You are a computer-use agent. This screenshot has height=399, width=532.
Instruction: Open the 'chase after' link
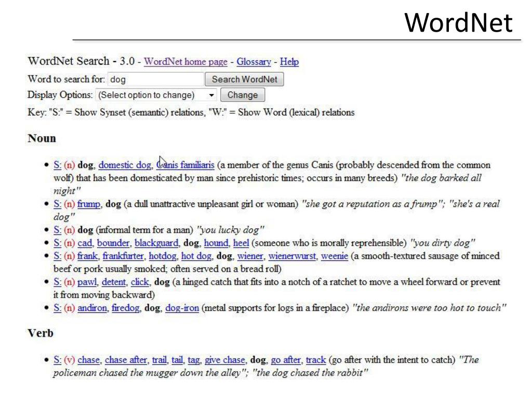126,360
